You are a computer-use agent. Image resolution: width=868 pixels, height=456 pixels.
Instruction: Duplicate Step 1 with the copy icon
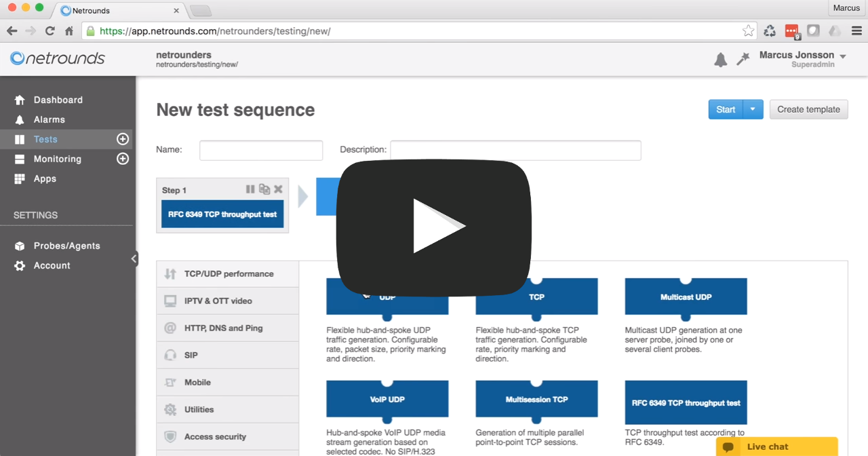(264, 189)
